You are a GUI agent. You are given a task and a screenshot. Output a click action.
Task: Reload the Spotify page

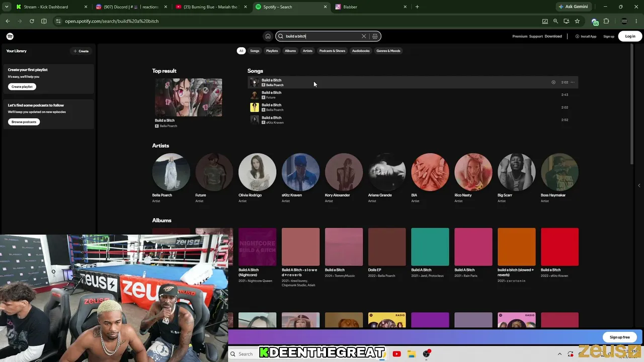32,21
